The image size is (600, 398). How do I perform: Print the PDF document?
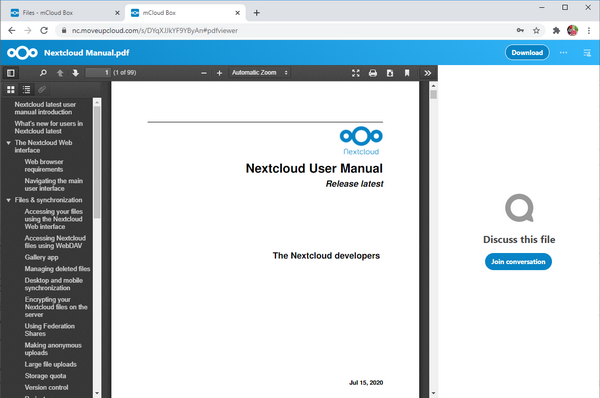[373, 73]
